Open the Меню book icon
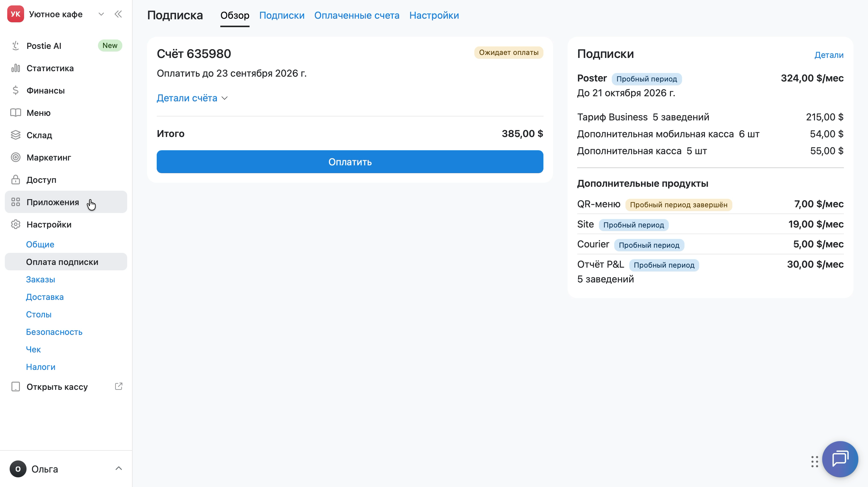 point(15,113)
